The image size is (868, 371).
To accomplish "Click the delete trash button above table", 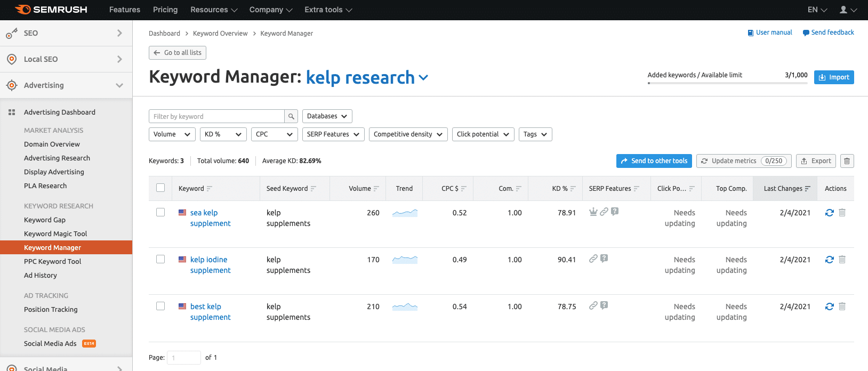I will click(847, 161).
